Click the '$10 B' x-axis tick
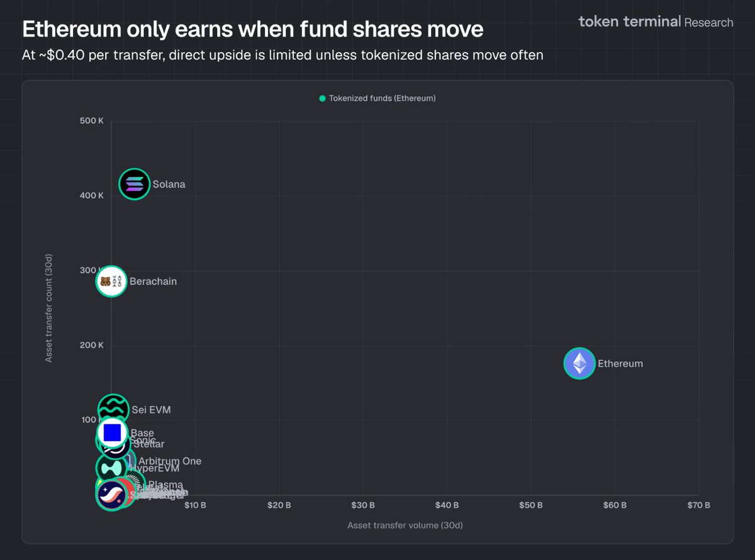This screenshot has width=755, height=560. click(x=194, y=505)
